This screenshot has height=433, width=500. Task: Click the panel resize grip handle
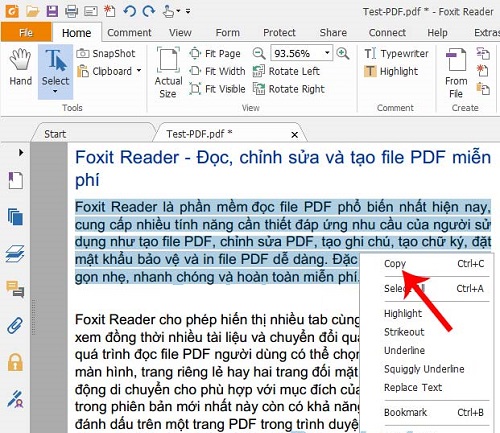click(33, 317)
